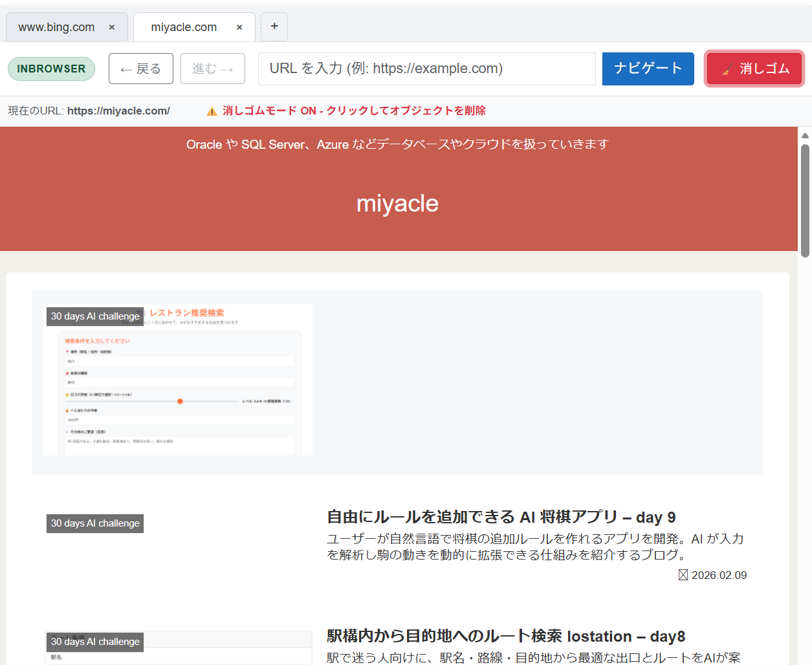This screenshot has width=812, height=665.
Task: Click the warning triangle icon
Action: [212, 111]
